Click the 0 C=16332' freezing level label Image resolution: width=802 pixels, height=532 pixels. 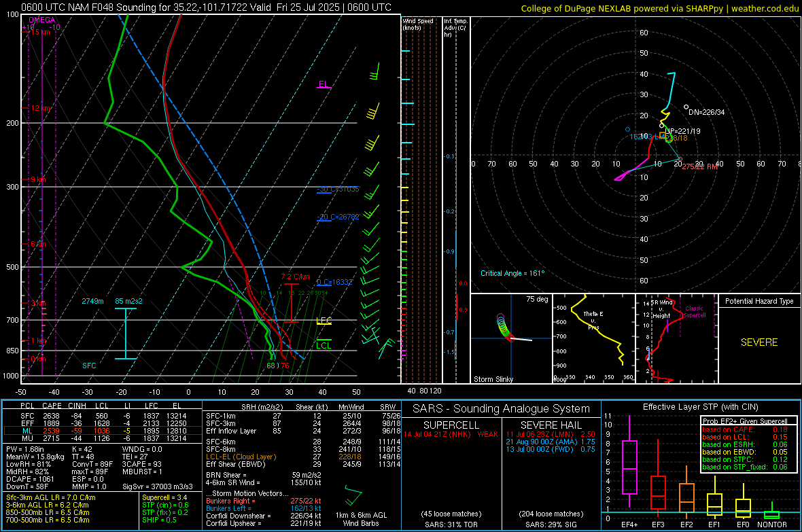coord(335,283)
